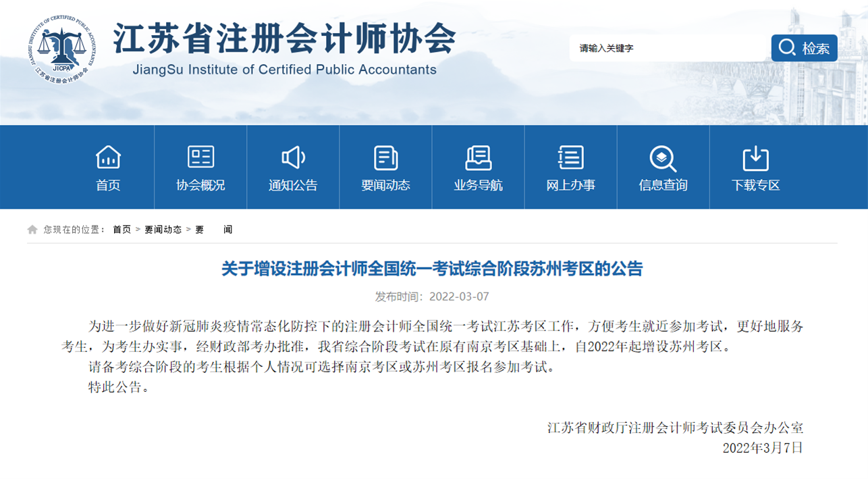Click the download icon above 下载专区
The height and width of the screenshot is (479, 868).
click(x=755, y=157)
